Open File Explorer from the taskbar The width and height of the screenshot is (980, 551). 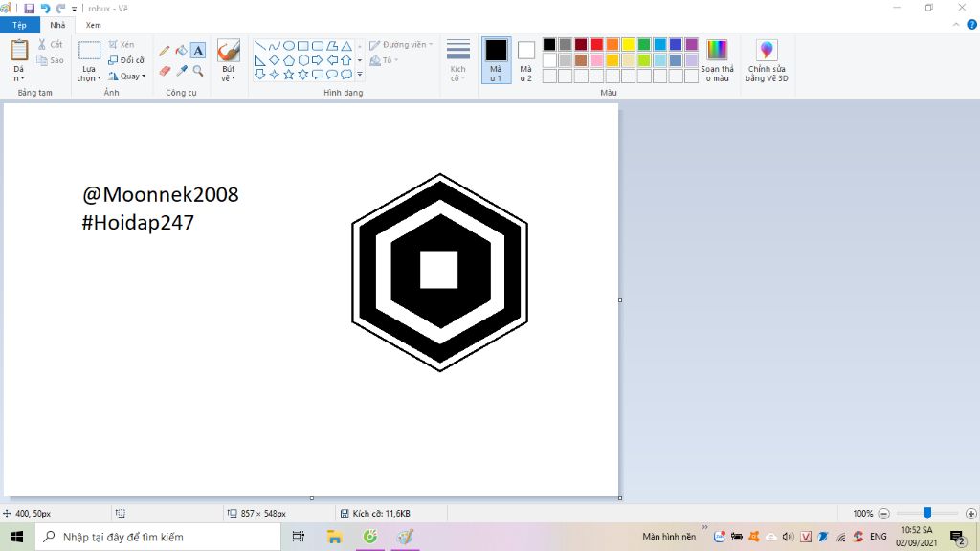[x=334, y=537]
